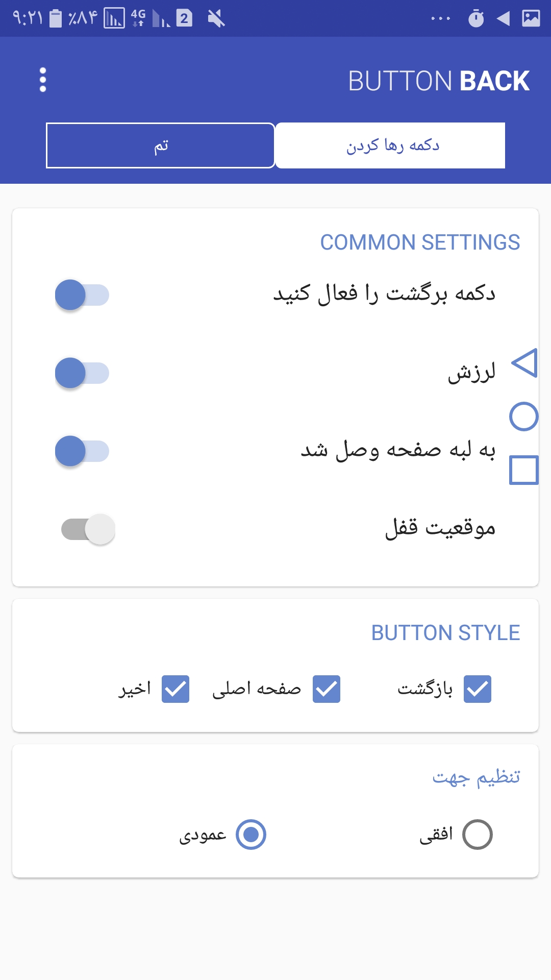Image resolution: width=551 pixels, height=980 pixels.
Task: Open the three-dot overflow menu
Action: [x=43, y=80]
